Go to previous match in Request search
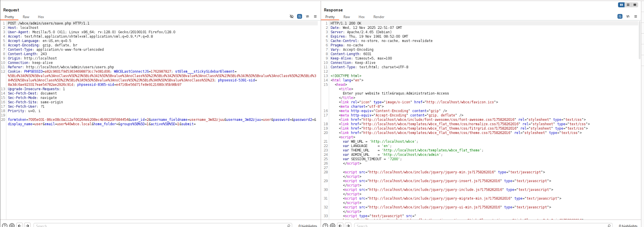 (19, 225)
